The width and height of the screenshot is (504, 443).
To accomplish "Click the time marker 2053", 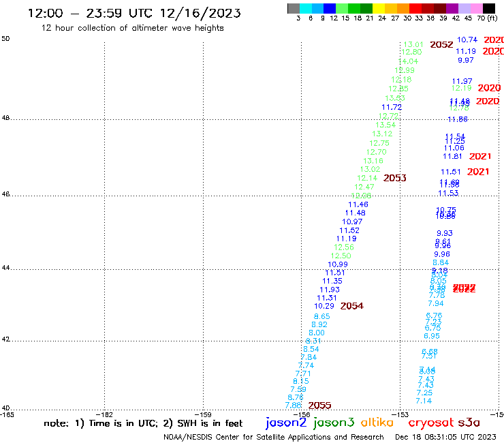I will [x=395, y=178].
